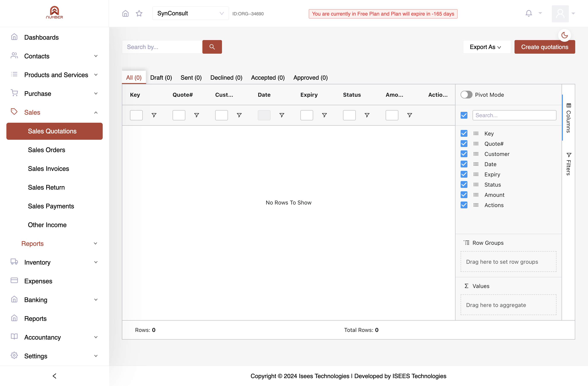This screenshot has height=386, width=588.
Task: Open the notifications bell
Action: coord(529,13)
